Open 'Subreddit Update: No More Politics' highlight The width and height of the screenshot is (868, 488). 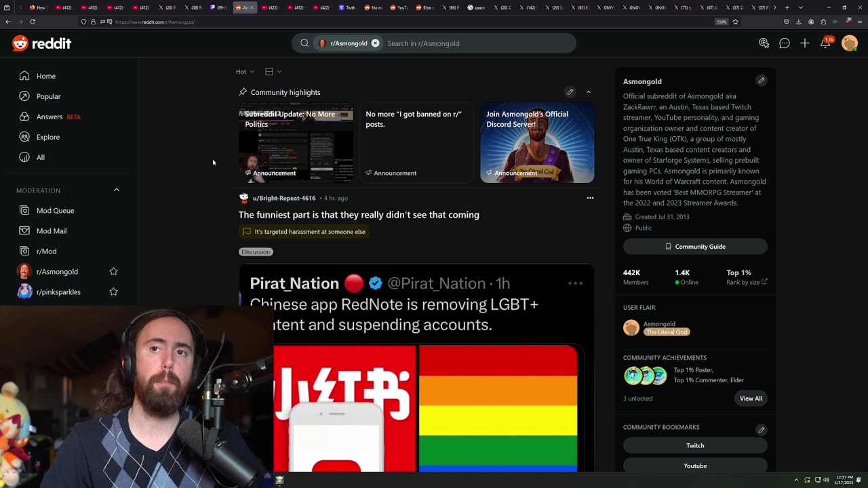point(296,143)
